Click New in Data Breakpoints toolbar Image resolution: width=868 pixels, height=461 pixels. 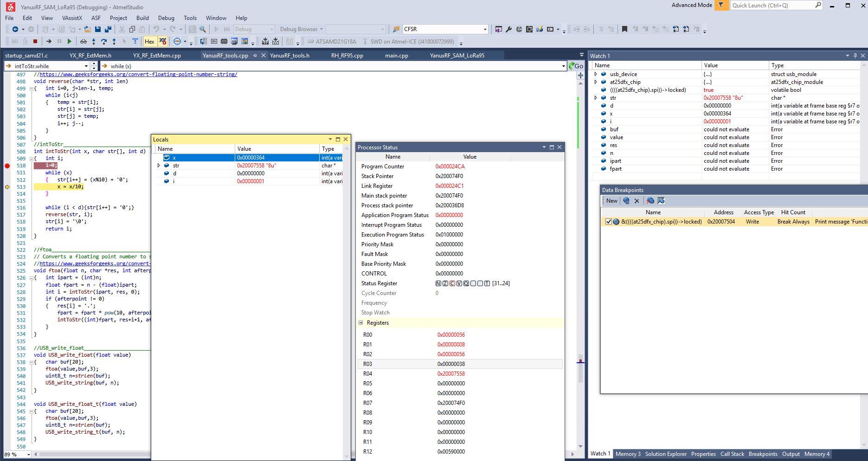coord(612,201)
